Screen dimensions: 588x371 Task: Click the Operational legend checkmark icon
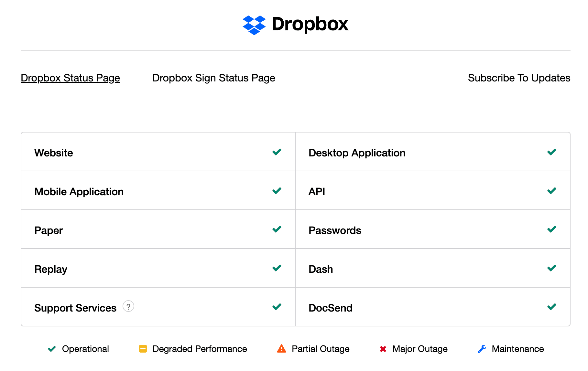pyautogui.click(x=52, y=349)
